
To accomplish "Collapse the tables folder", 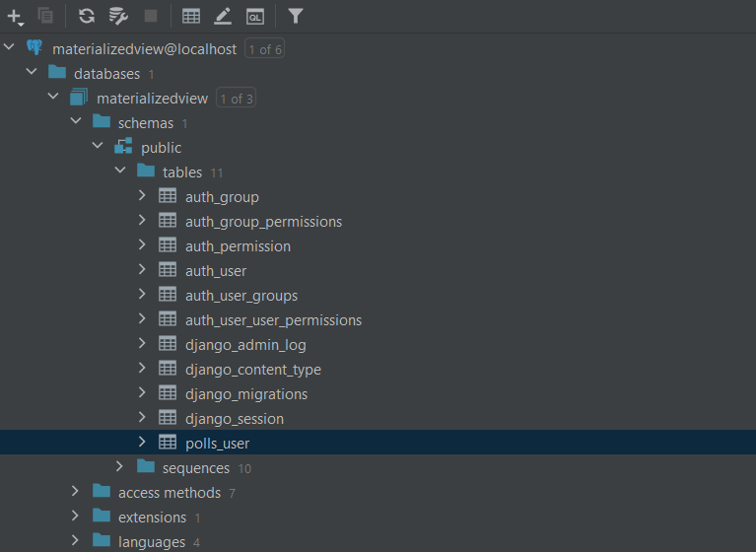I will [x=119, y=172].
